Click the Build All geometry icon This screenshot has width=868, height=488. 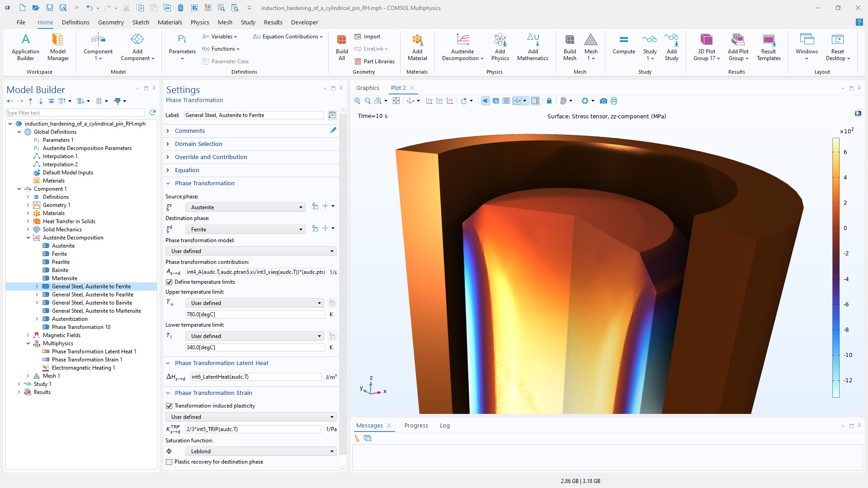tap(342, 47)
